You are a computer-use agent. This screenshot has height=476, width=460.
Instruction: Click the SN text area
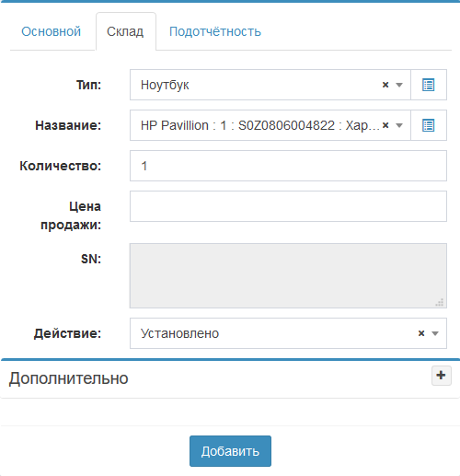[288, 275]
